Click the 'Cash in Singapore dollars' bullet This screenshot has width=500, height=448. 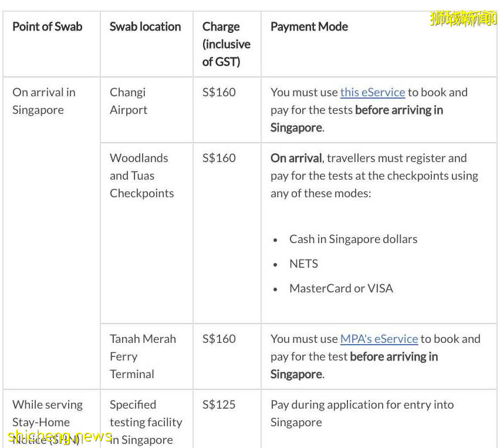click(353, 239)
